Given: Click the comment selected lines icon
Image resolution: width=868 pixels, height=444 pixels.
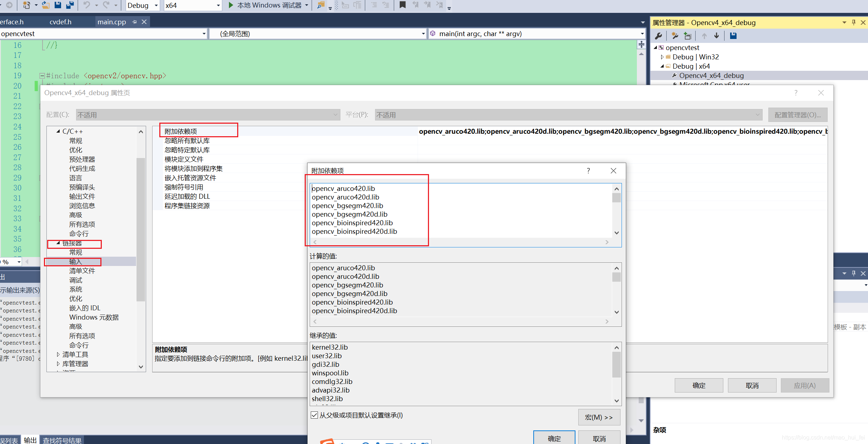Looking at the screenshot, I should pyautogui.click(x=374, y=5).
